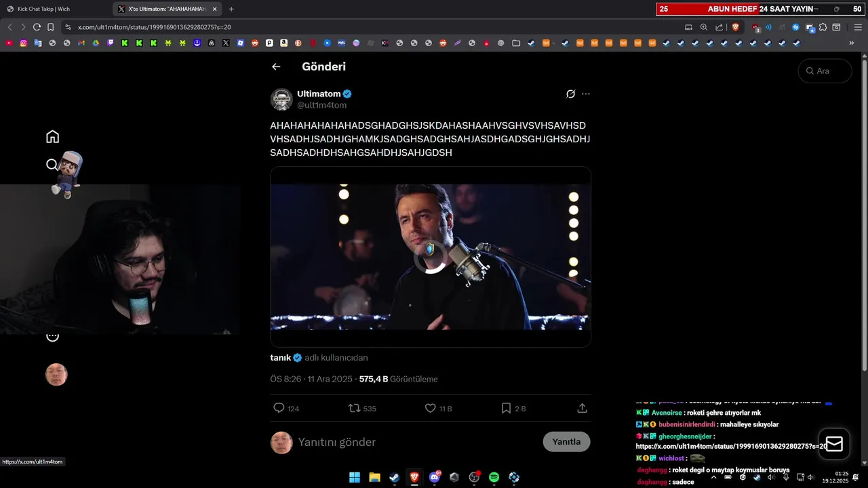Open Ultimatom's profile picture
Image resolution: width=868 pixels, height=488 pixels.
pyautogui.click(x=281, y=99)
